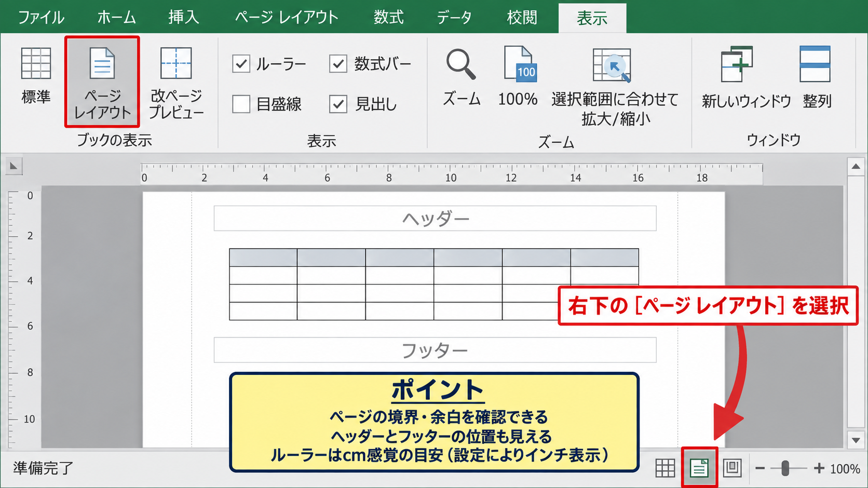Open the 挿入 tab
The height and width of the screenshot is (488, 868).
coord(183,17)
